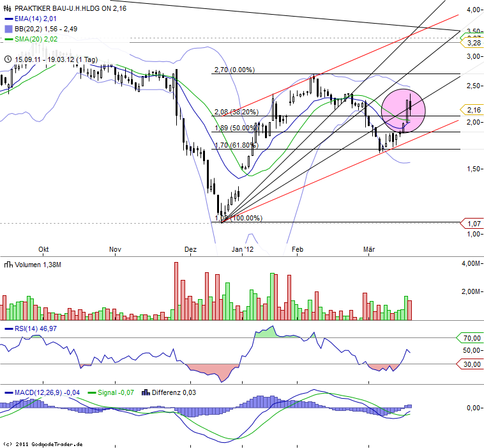Click the Mär month label on time axis
The image size is (484, 448).
(x=369, y=249)
